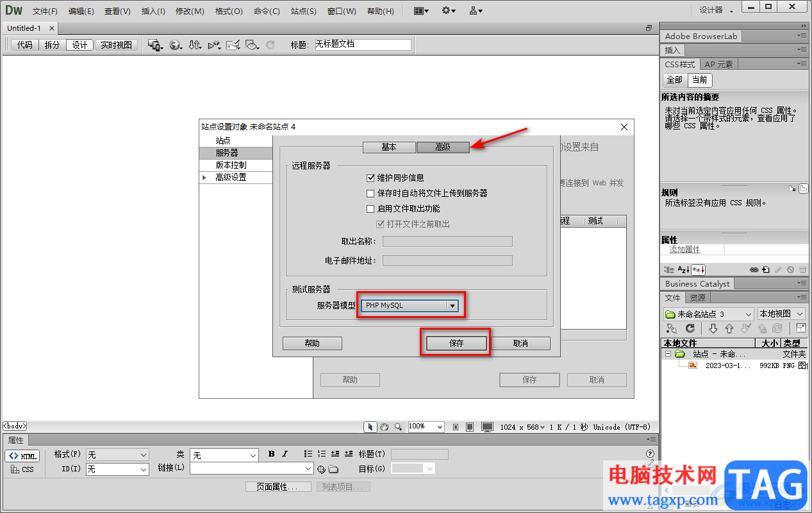
Task: Select the pointer select tool in status bar
Action: 370,426
